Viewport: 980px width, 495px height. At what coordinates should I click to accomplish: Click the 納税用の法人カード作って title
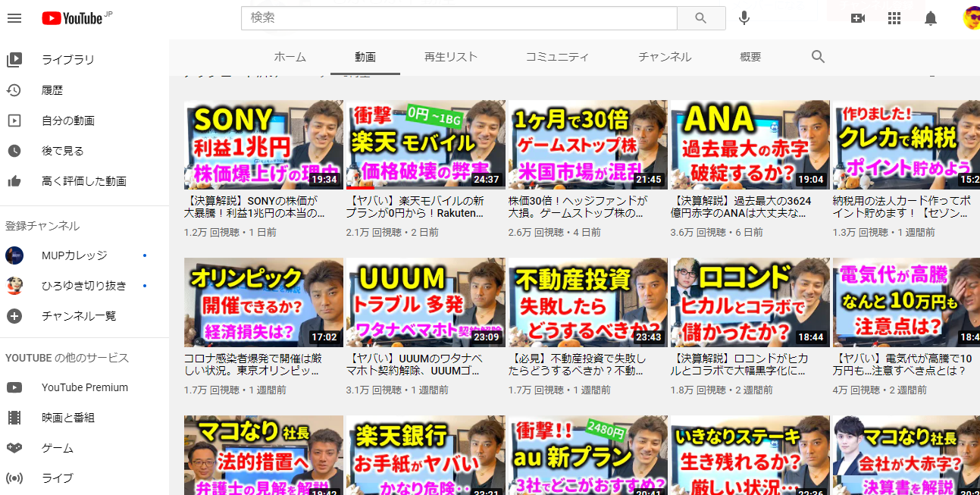point(902,207)
